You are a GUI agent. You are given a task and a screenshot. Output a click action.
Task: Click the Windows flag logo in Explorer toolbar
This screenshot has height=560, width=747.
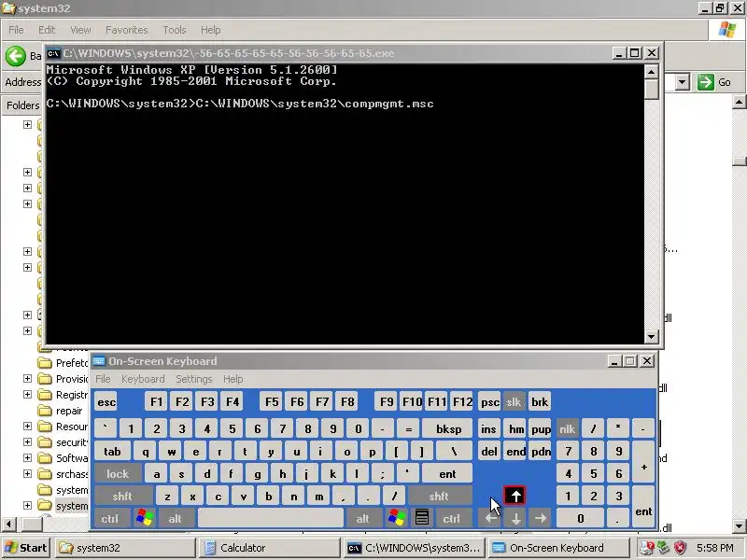click(x=727, y=30)
